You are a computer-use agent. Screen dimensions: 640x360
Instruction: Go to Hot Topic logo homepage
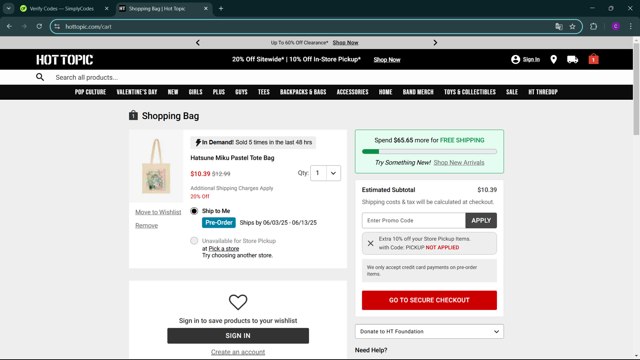click(64, 60)
